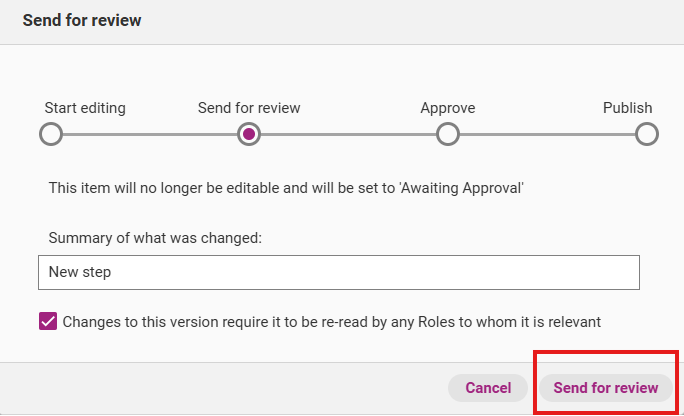Select the Publish step circle

646,134
